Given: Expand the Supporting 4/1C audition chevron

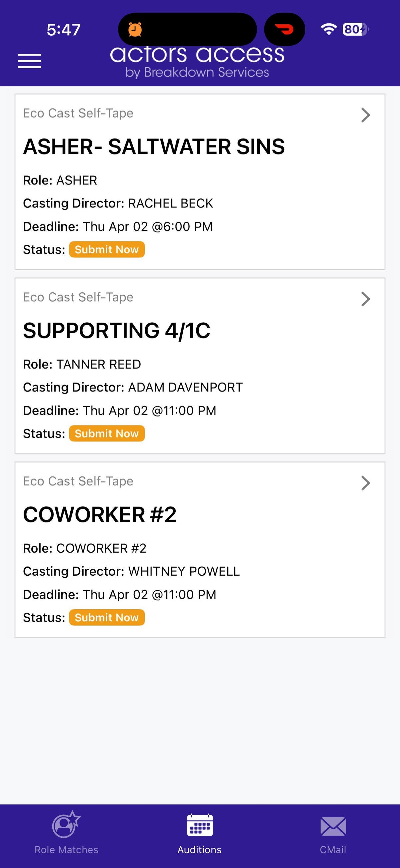Looking at the screenshot, I should pos(366,299).
